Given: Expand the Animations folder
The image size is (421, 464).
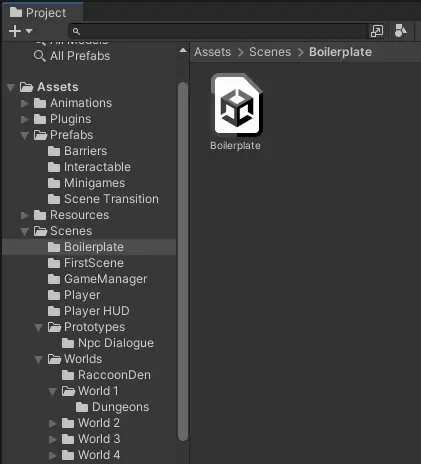Looking at the screenshot, I should (25, 103).
